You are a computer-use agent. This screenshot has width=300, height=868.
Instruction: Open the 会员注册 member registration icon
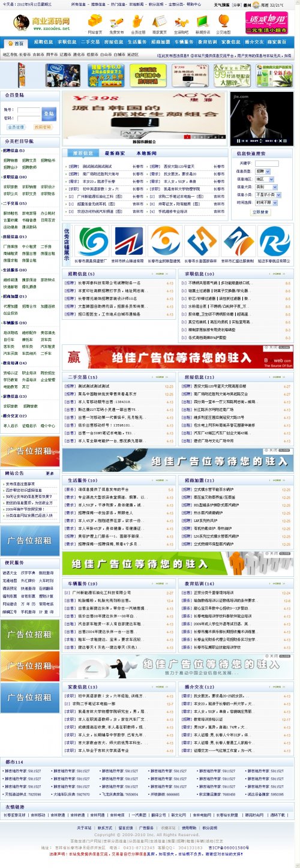[137, 23]
